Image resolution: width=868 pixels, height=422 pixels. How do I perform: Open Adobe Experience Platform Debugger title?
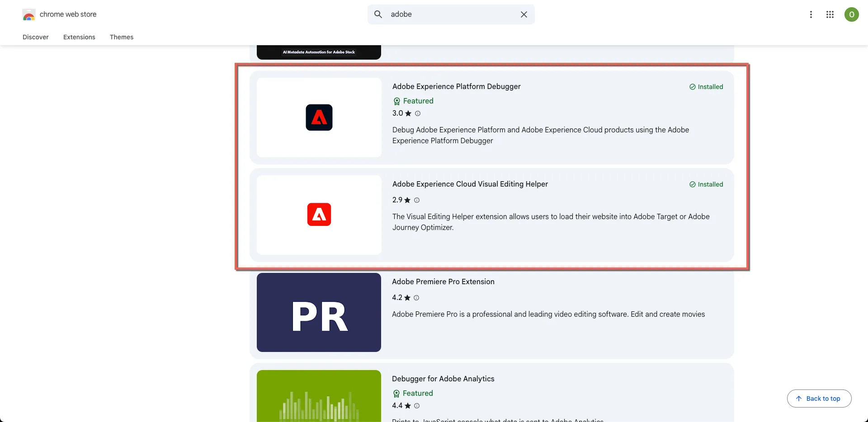457,86
